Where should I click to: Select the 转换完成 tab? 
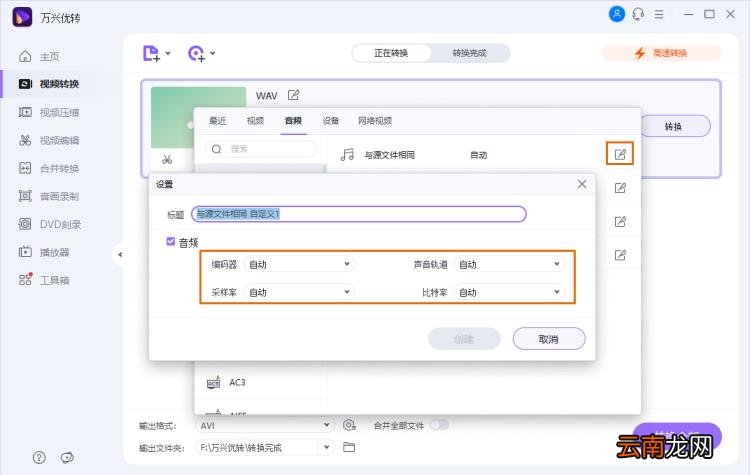click(470, 53)
